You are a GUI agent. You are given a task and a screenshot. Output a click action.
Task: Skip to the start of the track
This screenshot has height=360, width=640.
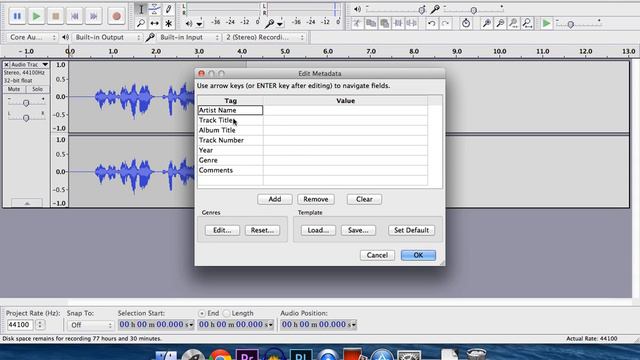[75, 16]
